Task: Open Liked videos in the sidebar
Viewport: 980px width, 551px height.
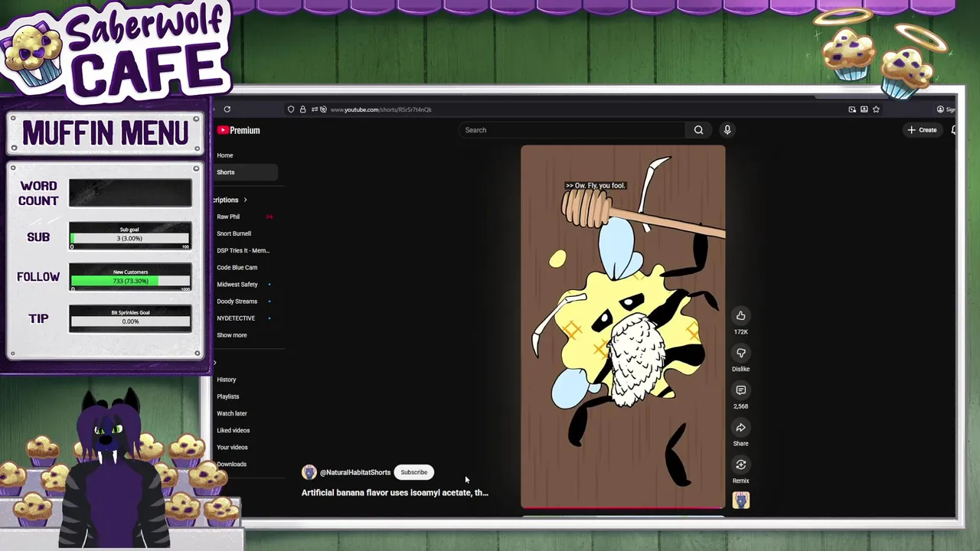Action: (234, 430)
